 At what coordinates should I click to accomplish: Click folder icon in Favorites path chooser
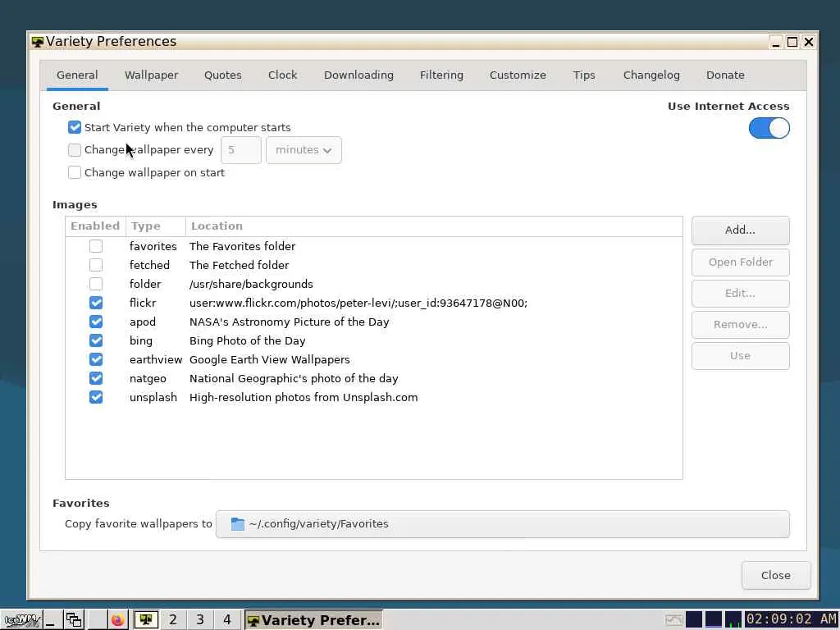click(x=237, y=524)
